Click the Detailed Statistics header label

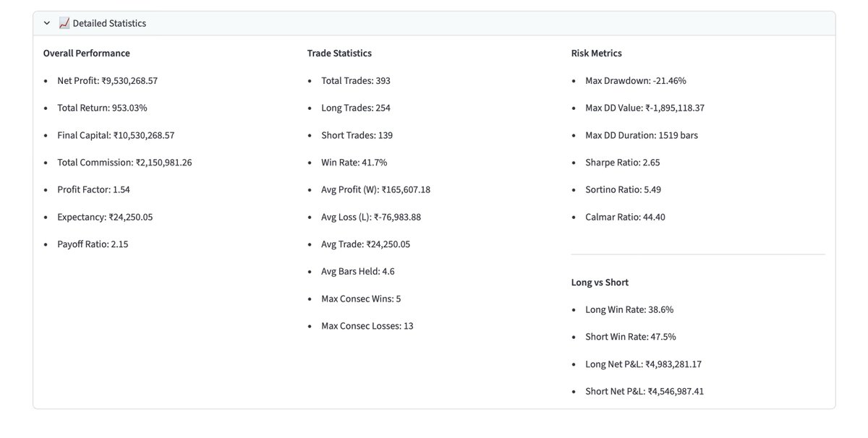coord(109,23)
